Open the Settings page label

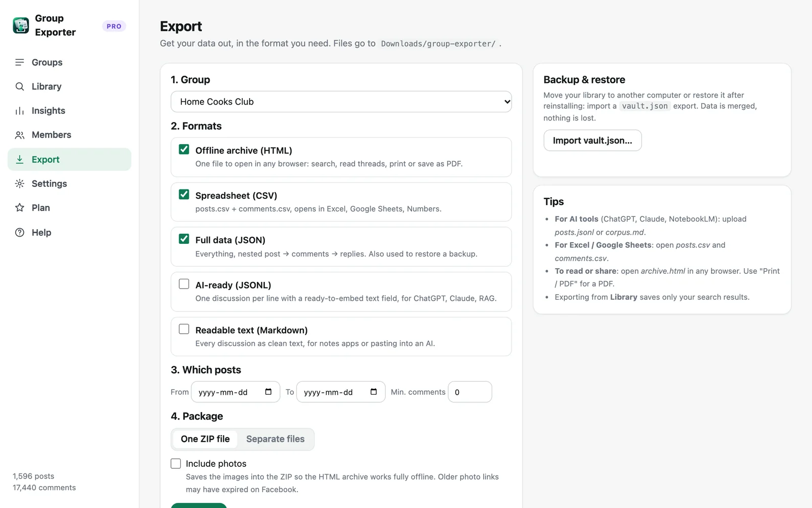click(49, 183)
